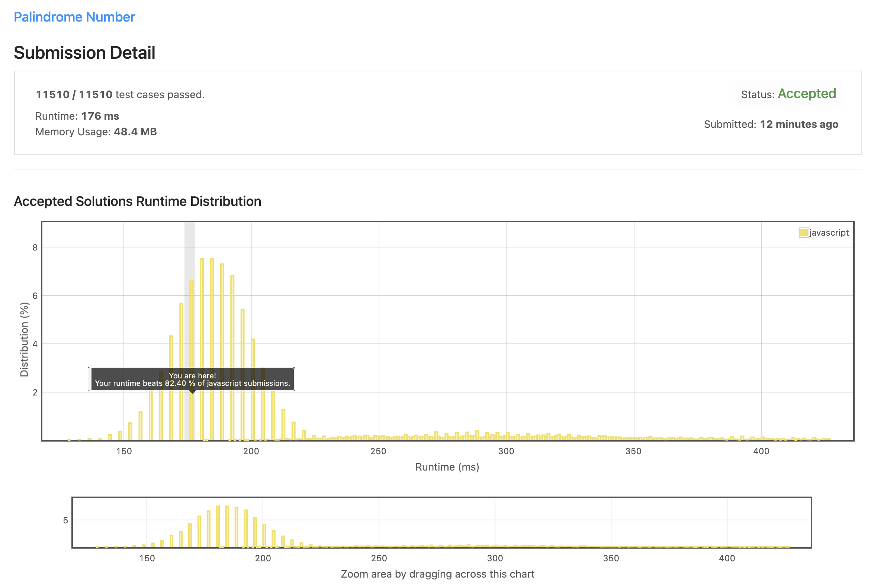Click the javascript legend label
The width and height of the screenshot is (874, 588).
coord(829,233)
